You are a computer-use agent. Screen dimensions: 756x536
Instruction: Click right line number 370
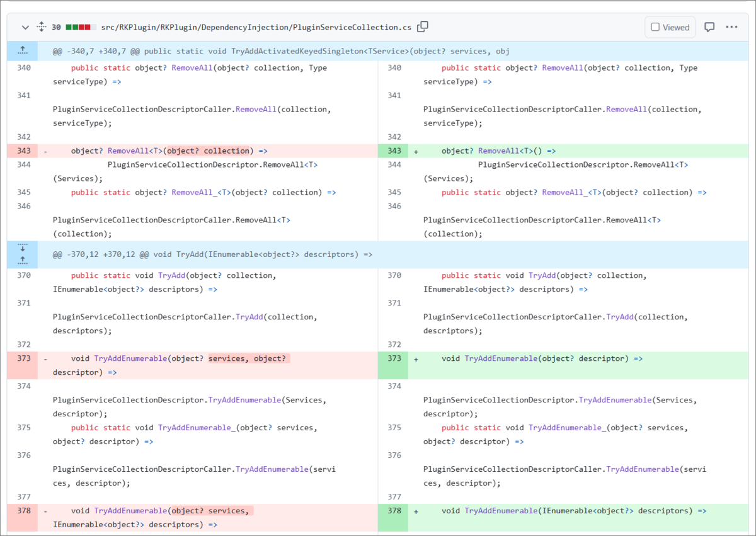click(x=393, y=275)
